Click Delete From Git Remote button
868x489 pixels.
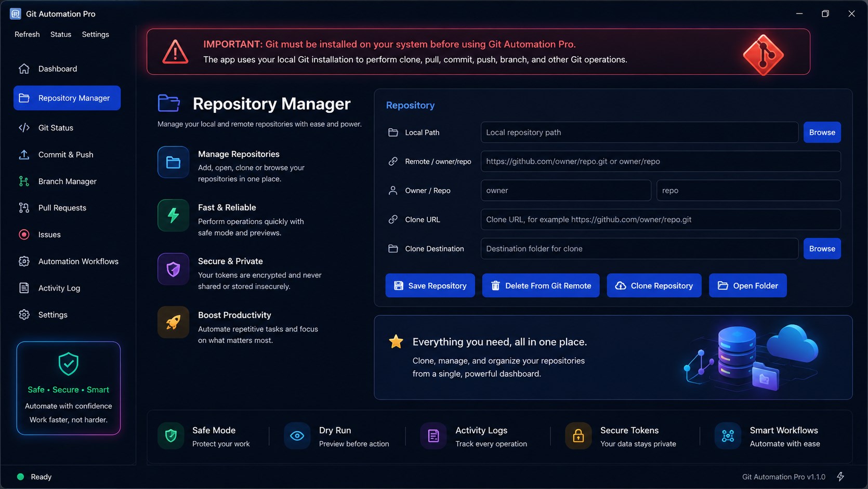(x=541, y=285)
